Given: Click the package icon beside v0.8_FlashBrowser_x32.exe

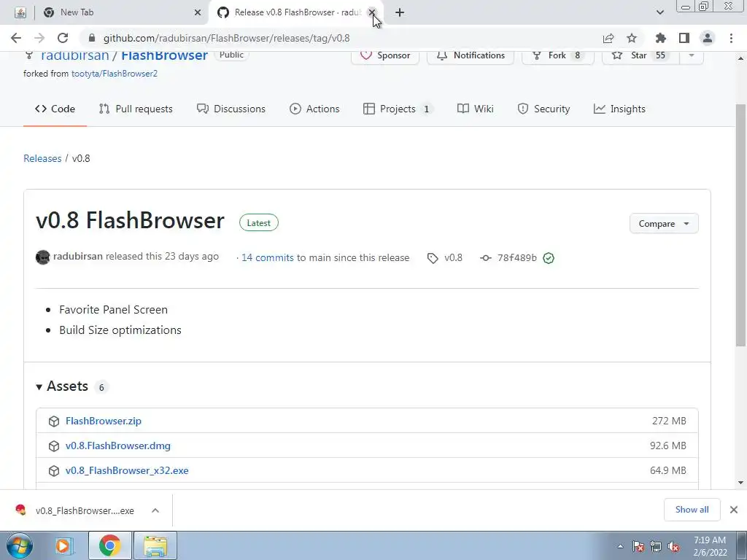Looking at the screenshot, I should (54, 471).
